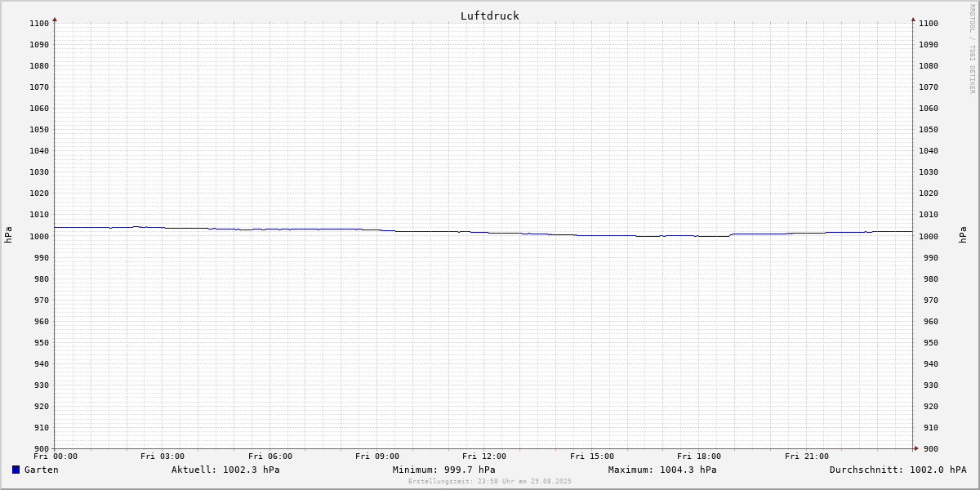980x490 pixels.
Task: Click the right vertical hPa axis label
Action: tap(963, 235)
